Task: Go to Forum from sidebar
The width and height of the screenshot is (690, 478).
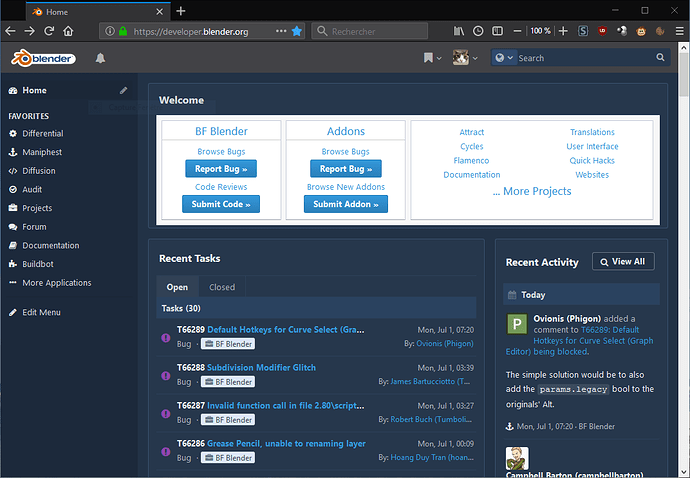Action: pyautogui.click(x=34, y=227)
